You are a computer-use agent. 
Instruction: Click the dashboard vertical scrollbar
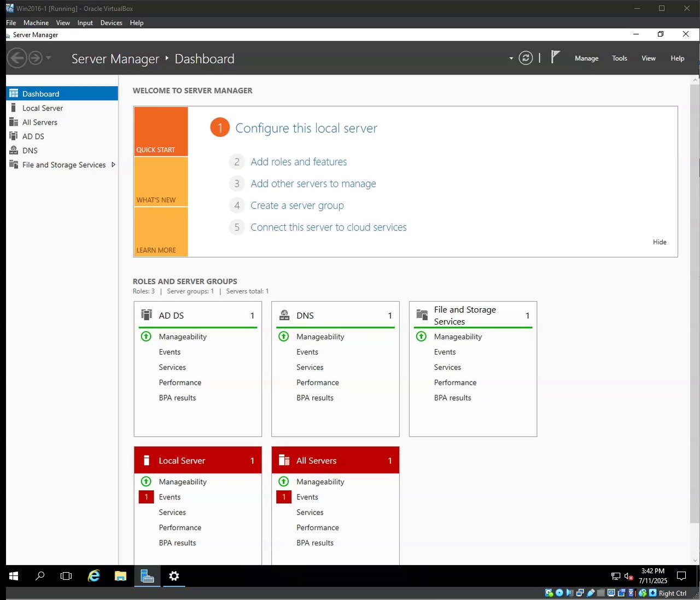(x=695, y=303)
